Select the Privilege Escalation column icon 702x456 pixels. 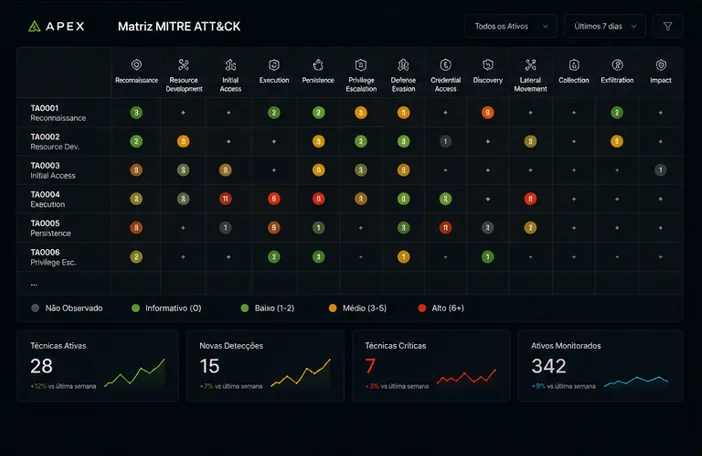tap(361, 65)
